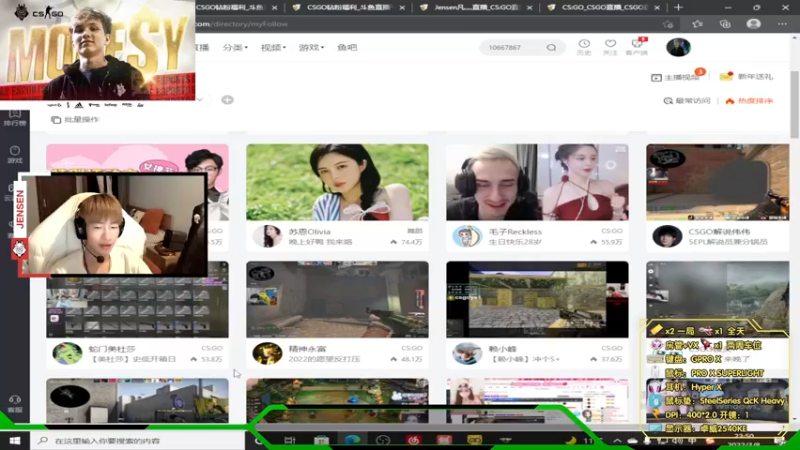Open the CSGO解说伟伟 stream thumbnail

(717, 182)
